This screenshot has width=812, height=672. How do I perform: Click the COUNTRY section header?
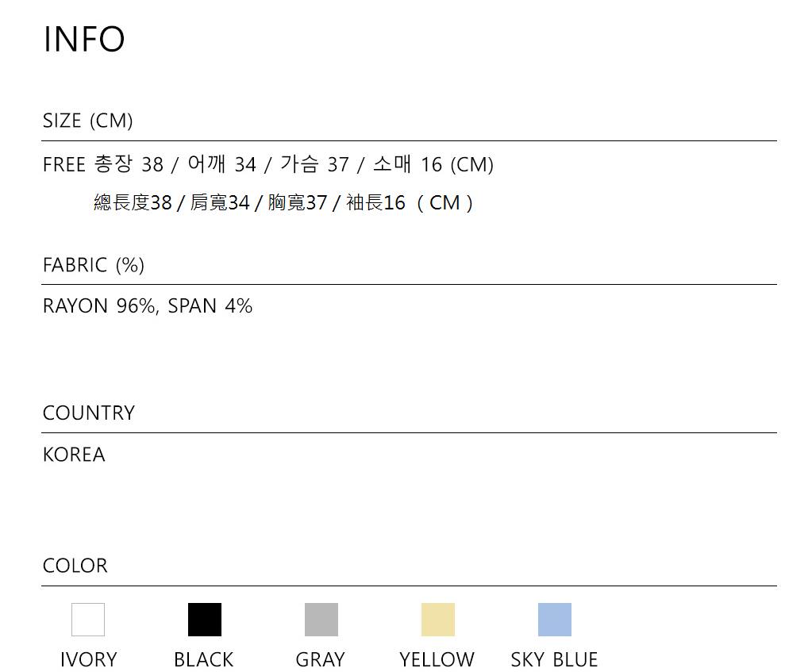click(88, 413)
